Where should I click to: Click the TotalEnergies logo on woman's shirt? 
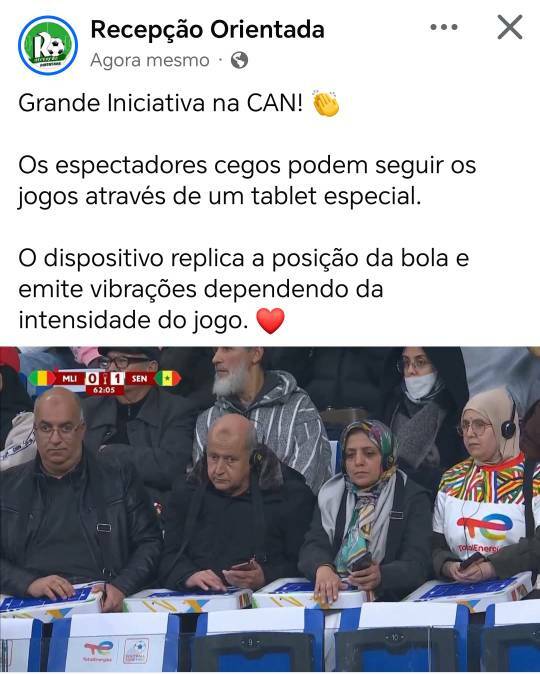click(485, 529)
